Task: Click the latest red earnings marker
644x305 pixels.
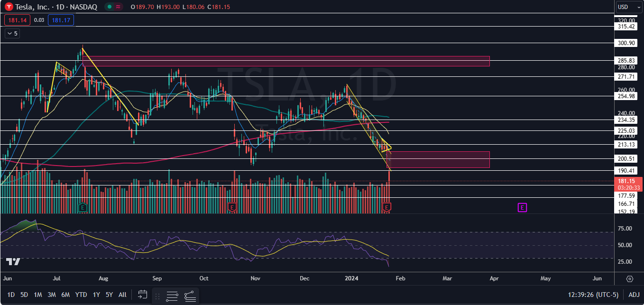Action: [x=387, y=207]
